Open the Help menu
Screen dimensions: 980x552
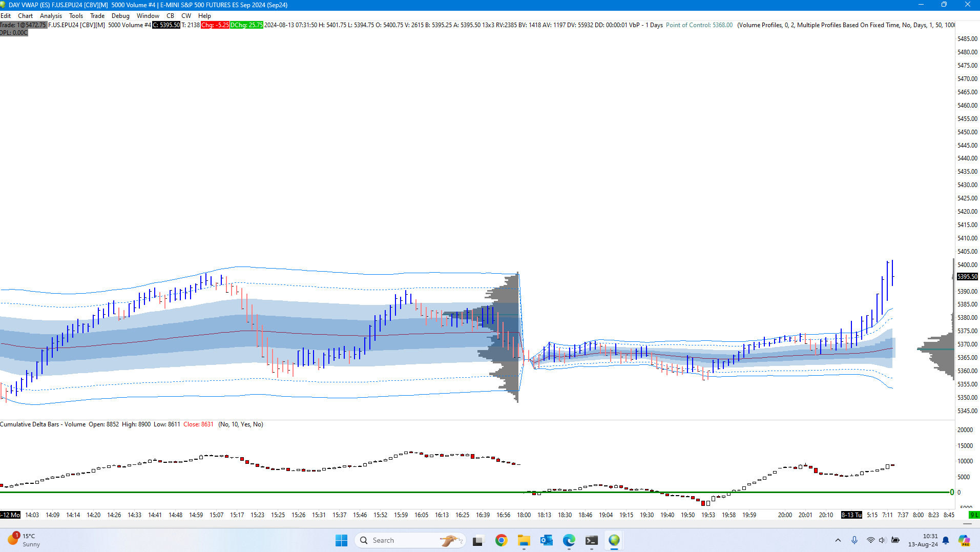click(x=204, y=16)
